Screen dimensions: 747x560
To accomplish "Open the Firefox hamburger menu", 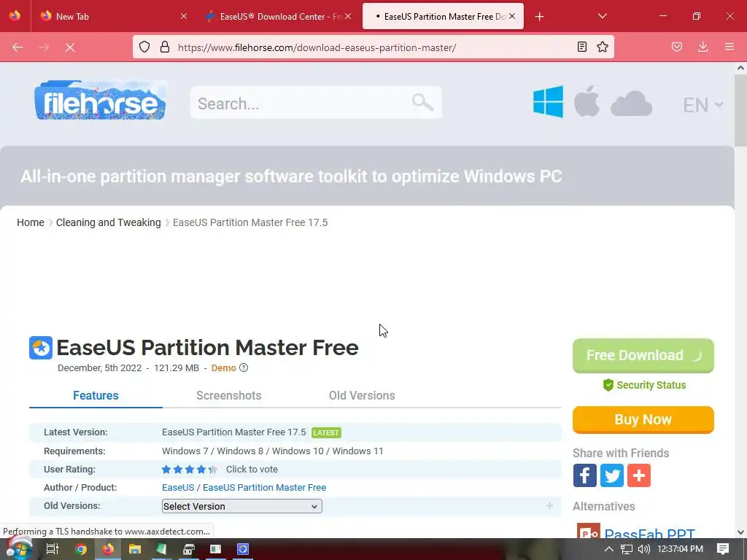I will coord(729,47).
